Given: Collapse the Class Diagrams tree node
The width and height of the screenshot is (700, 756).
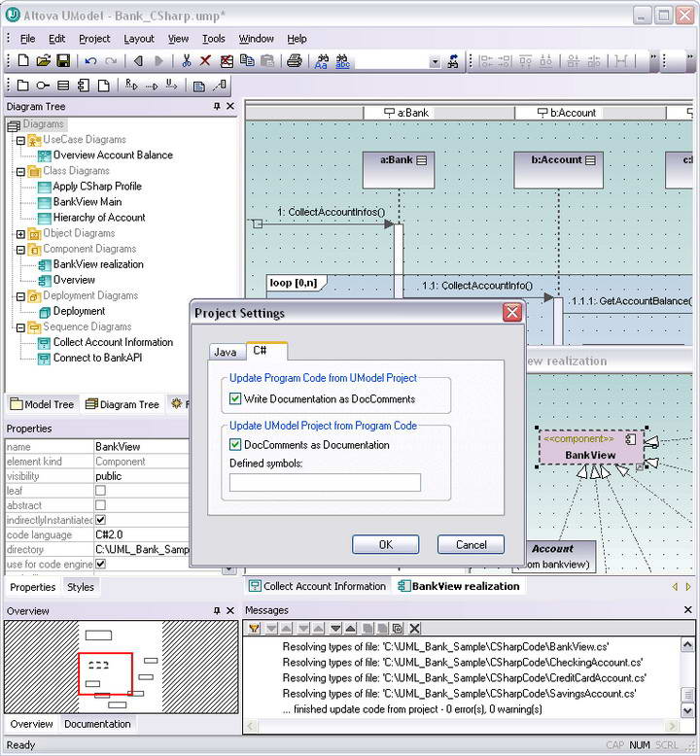Looking at the screenshot, I should [x=20, y=172].
